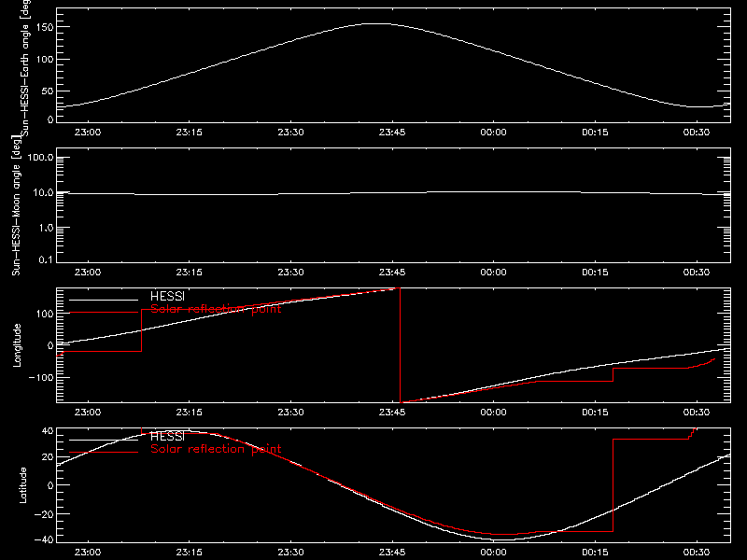Click 23:00 time label under Latitude plot

tap(88, 553)
